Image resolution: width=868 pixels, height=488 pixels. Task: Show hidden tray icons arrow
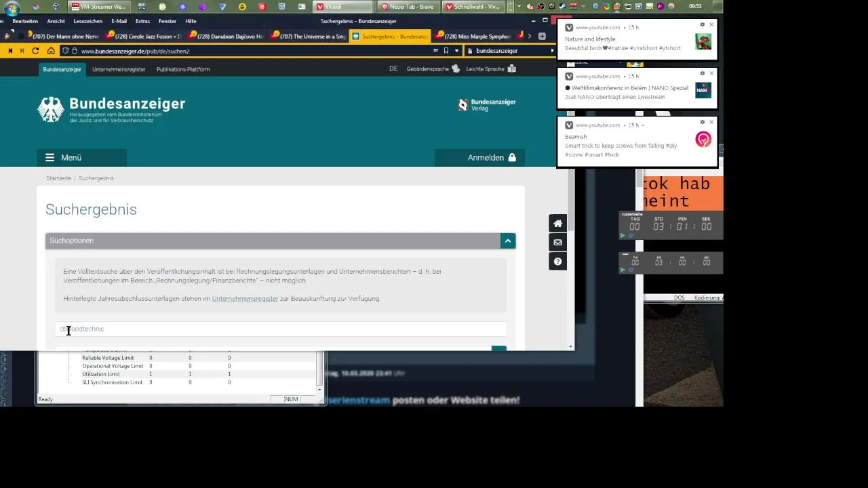[x=519, y=6]
